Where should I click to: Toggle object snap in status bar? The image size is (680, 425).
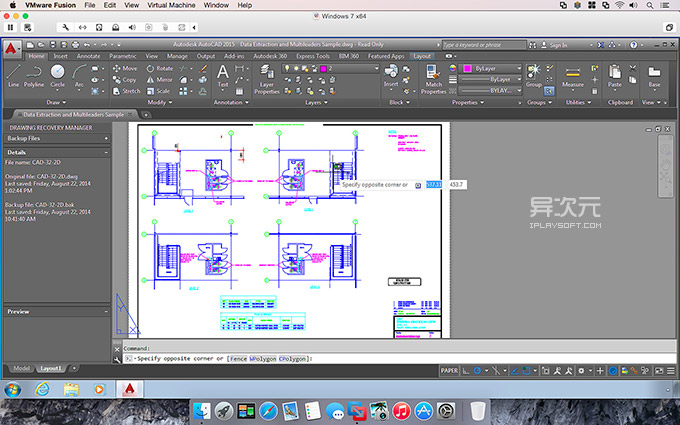[x=526, y=371]
